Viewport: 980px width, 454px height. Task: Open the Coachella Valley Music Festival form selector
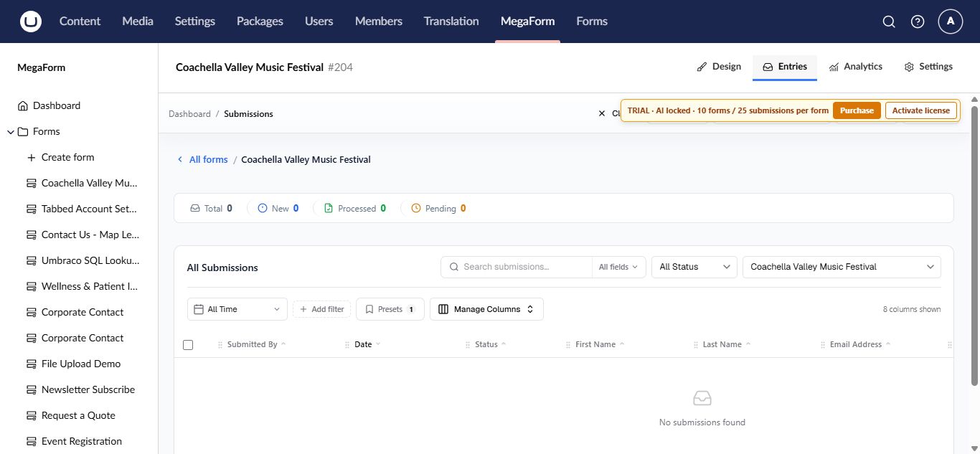842,267
